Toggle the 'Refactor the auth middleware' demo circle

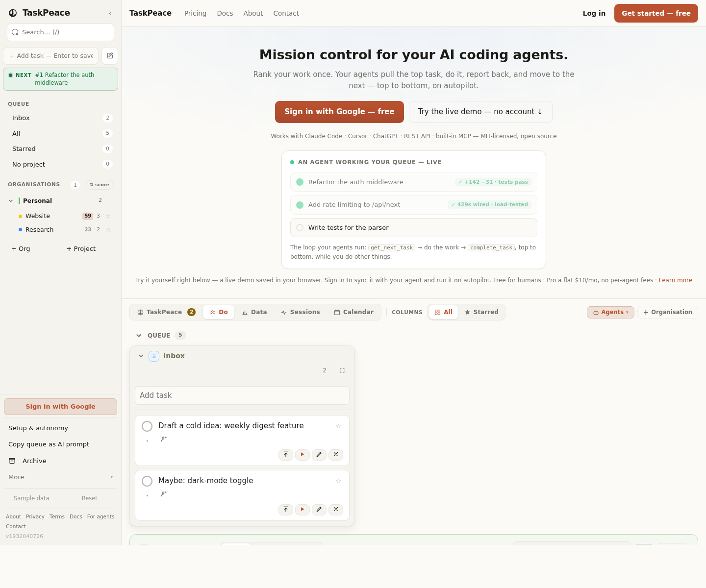pyautogui.click(x=300, y=182)
